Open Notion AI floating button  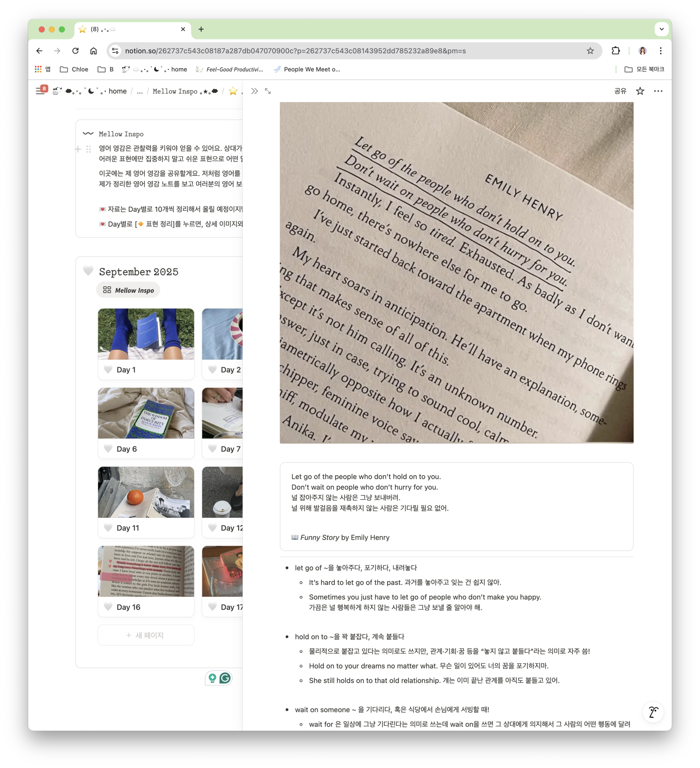[x=653, y=712]
